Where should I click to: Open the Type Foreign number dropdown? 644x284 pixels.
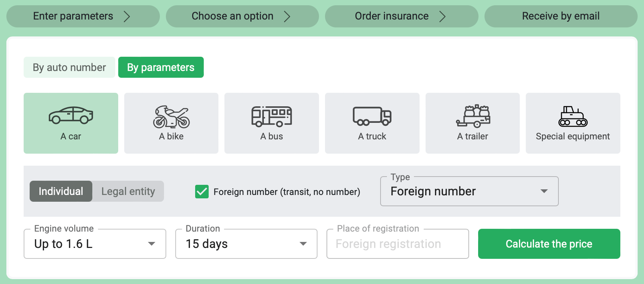469,191
